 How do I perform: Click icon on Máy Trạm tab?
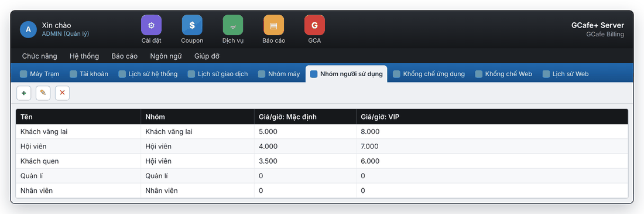click(24, 74)
